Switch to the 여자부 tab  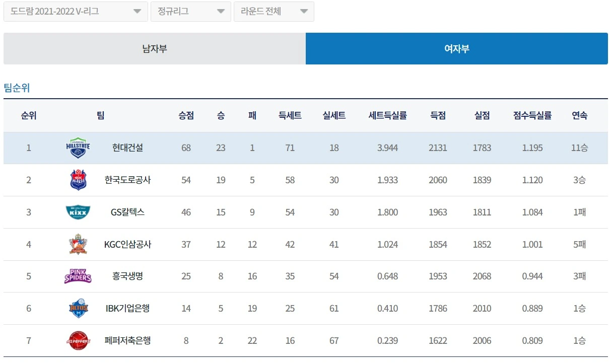457,49
